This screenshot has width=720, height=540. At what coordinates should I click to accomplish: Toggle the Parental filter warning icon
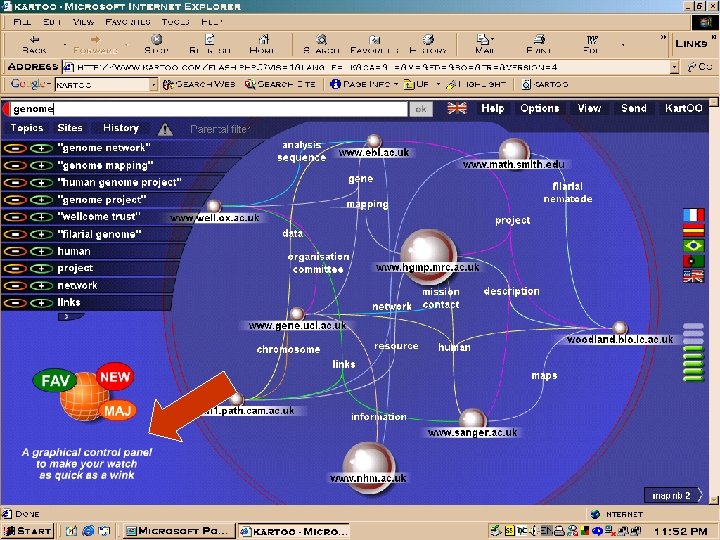tap(165, 129)
